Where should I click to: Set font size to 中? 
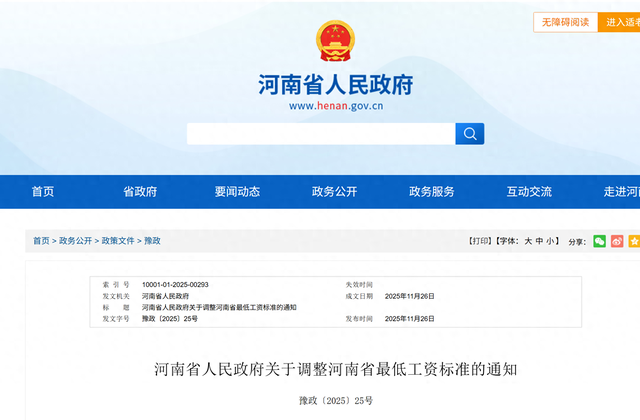[x=539, y=241]
